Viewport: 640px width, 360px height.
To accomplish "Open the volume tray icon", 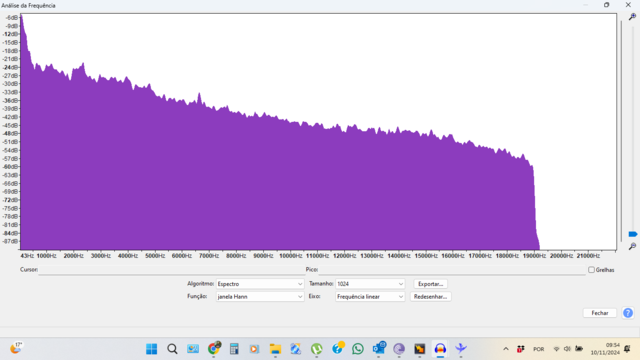I will point(567,349).
